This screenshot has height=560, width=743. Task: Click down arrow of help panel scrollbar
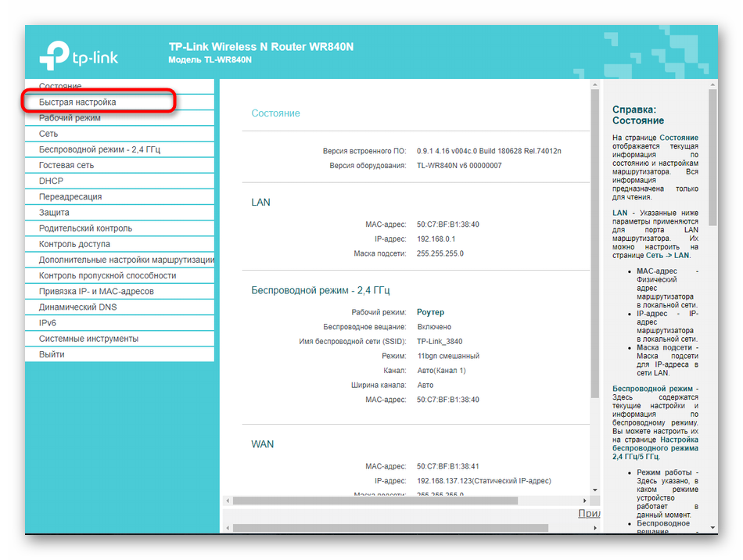click(x=712, y=528)
